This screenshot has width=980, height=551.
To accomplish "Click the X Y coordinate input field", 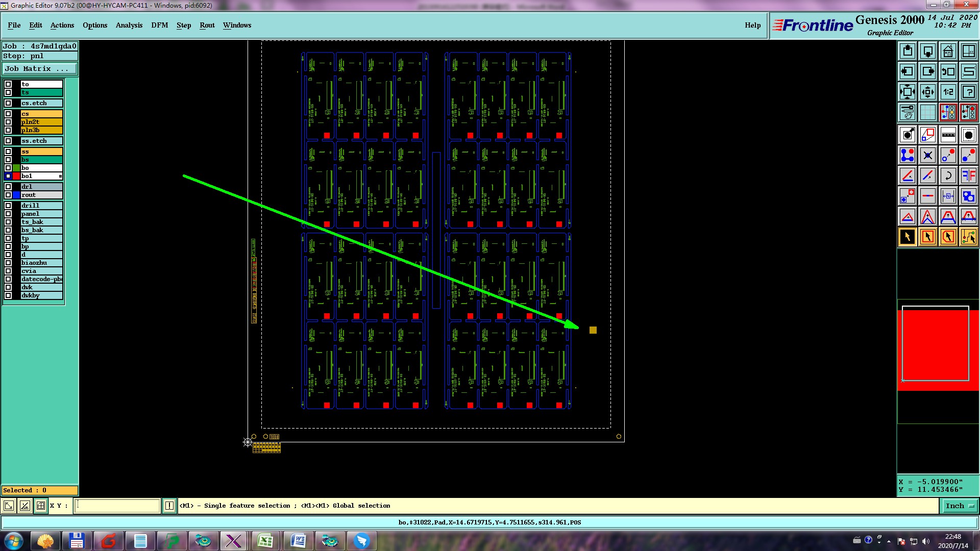I will point(117,506).
